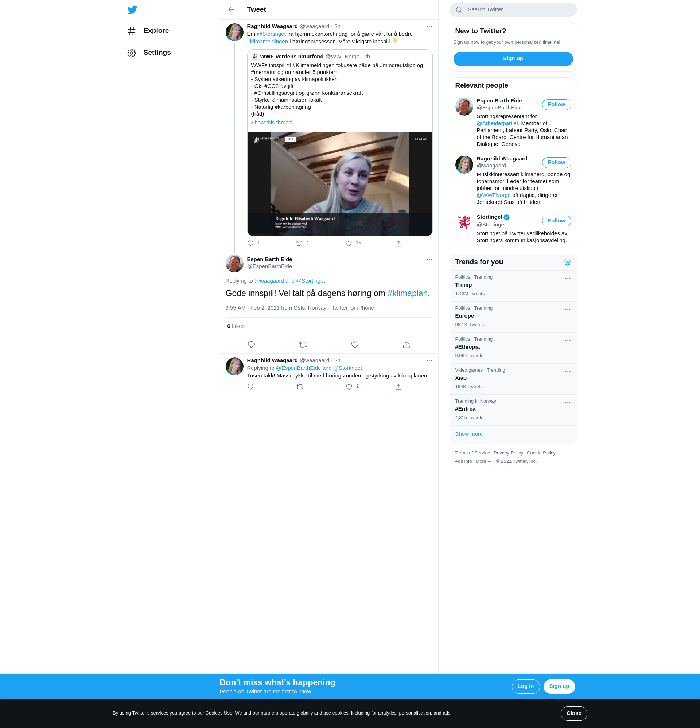The height and width of the screenshot is (728, 700).
Task: Share the 'Tusen takk' reply tweet
Action: (398, 387)
